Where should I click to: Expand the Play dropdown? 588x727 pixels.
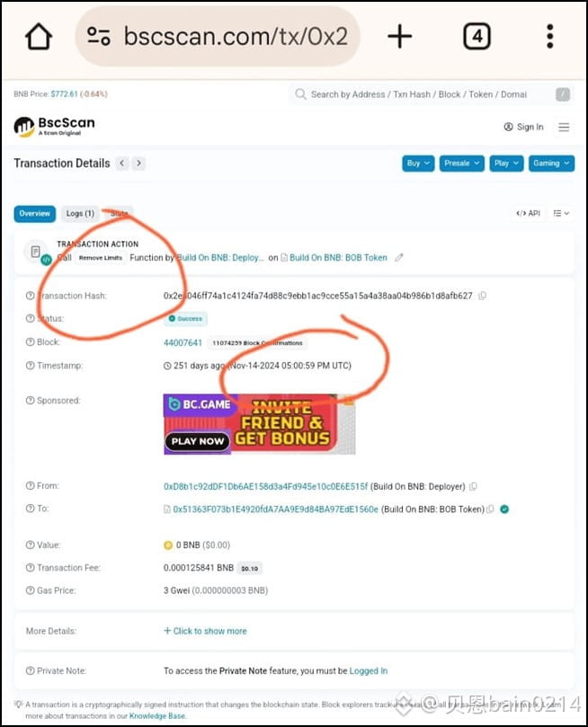(x=506, y=164)
